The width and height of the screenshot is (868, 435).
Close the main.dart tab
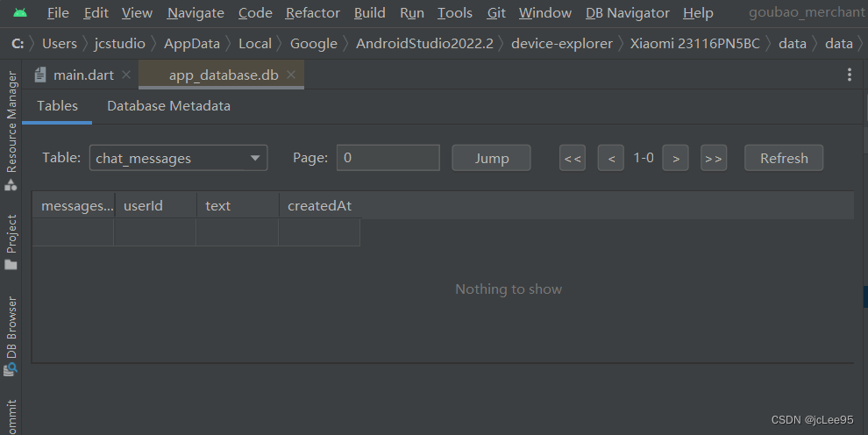[x=126, y=75]
